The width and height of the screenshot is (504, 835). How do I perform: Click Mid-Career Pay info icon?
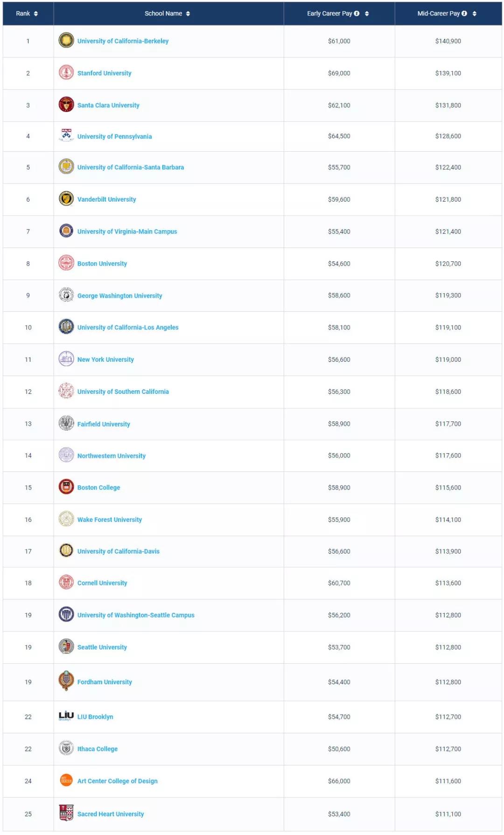(464, 14)
